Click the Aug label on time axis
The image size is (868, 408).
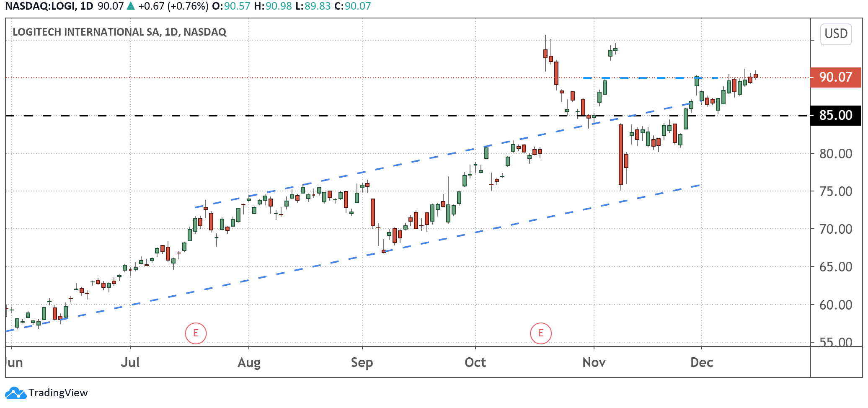coord(249,362)
